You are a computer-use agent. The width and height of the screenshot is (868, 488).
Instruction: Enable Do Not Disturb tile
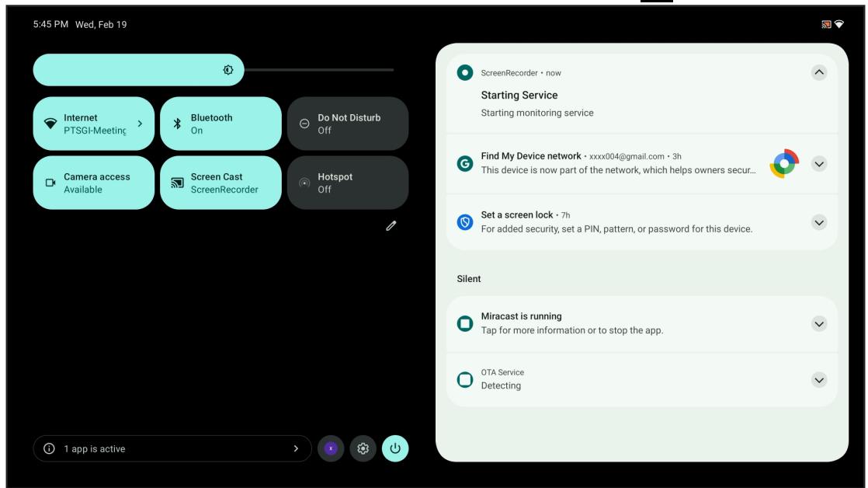(348, 124)
